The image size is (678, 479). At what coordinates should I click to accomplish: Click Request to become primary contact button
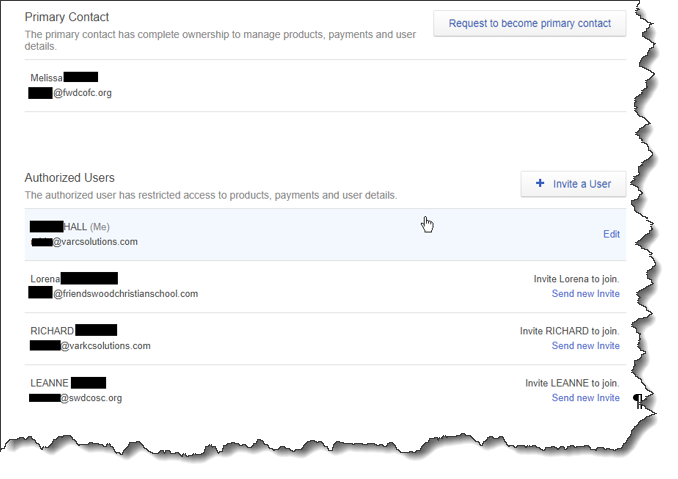(x=529, y=23)
